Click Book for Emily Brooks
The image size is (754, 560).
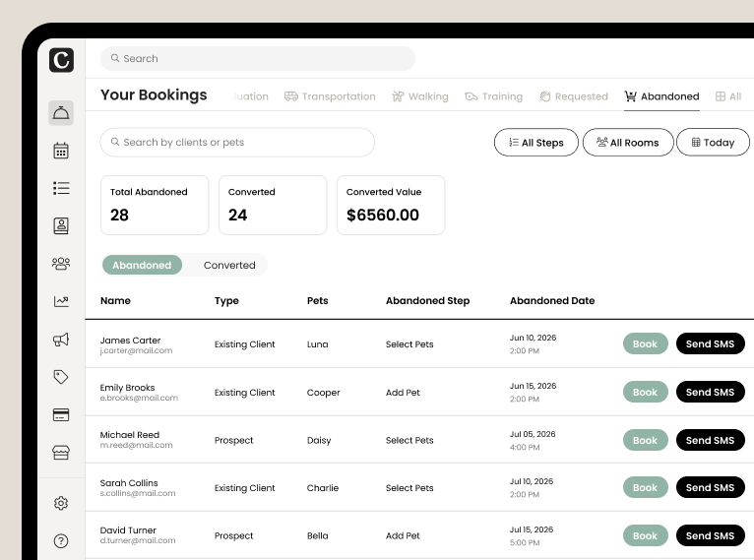[x=646, y=392]
